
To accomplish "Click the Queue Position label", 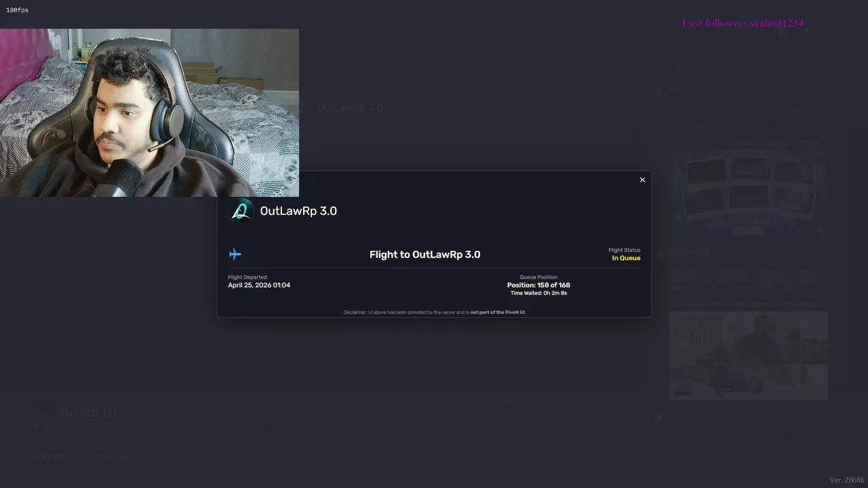I will [x=538, y=277].
